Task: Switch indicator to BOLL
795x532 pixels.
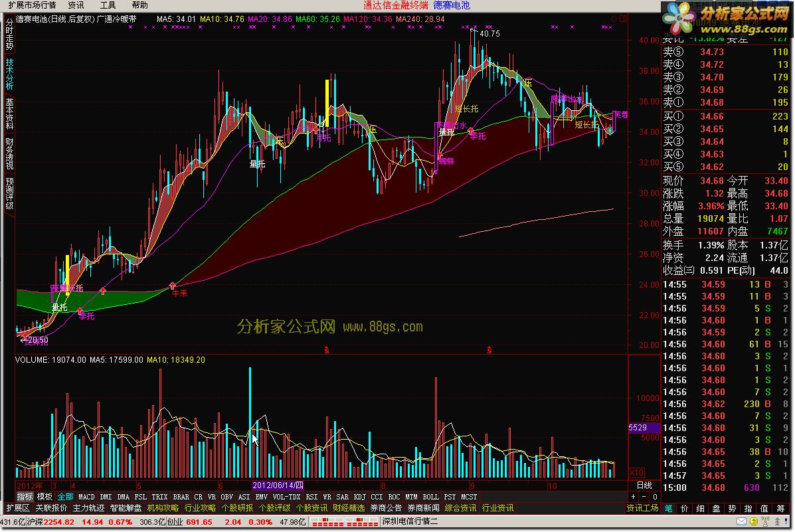Action: [431, 497]
